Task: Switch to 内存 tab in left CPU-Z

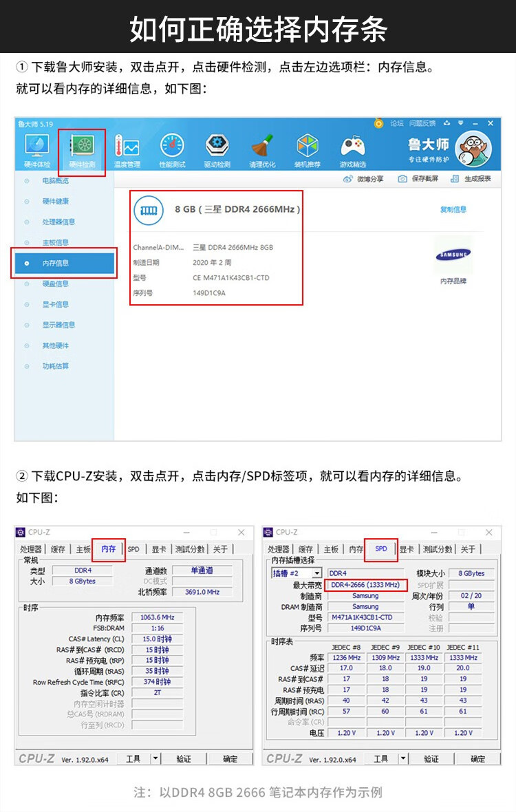Action: [x=109, y=549]
